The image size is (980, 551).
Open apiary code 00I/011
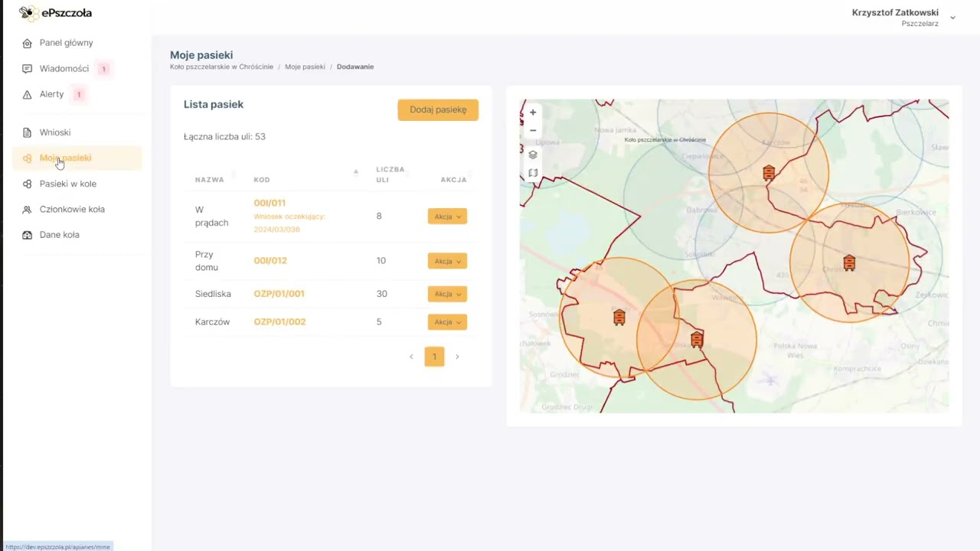(269, 203)
